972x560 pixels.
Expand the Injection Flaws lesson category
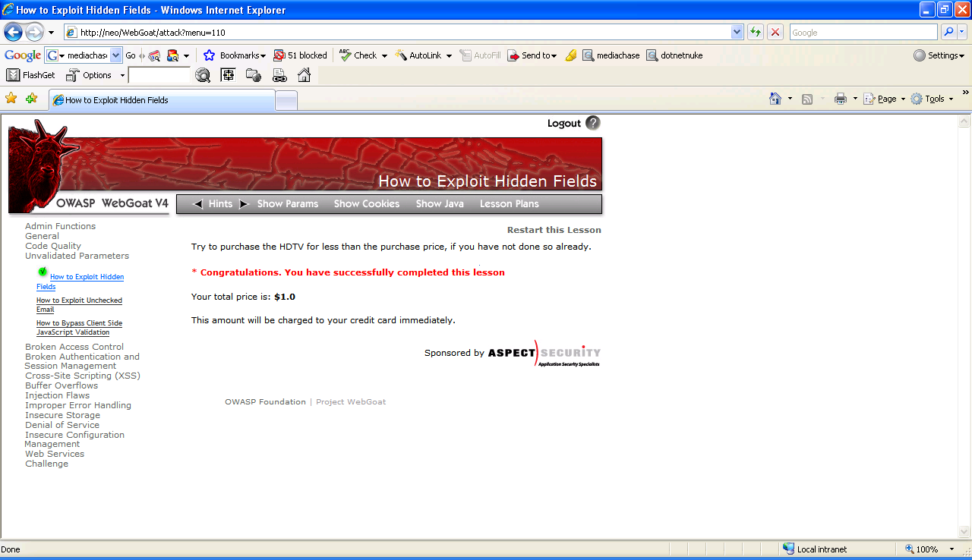pos(57,395)
